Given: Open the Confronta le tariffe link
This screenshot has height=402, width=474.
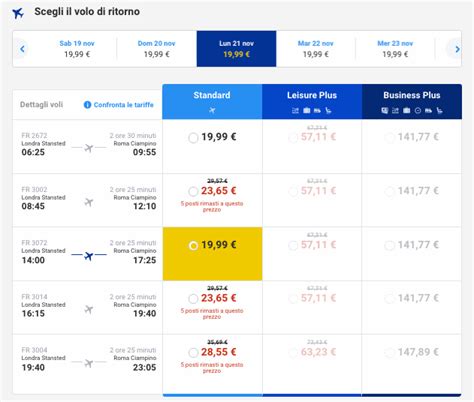Looking at the screenshot, I should pyautogui.click(x=124, y=105).
